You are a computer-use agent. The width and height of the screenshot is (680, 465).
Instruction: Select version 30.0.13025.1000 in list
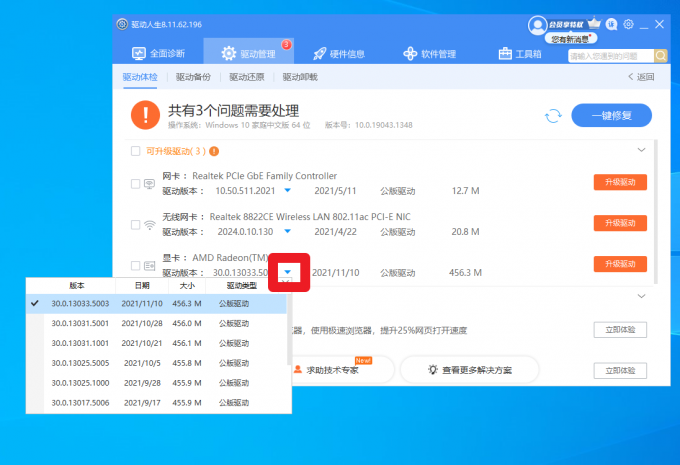pyautogui.click(x=157, y=383)
